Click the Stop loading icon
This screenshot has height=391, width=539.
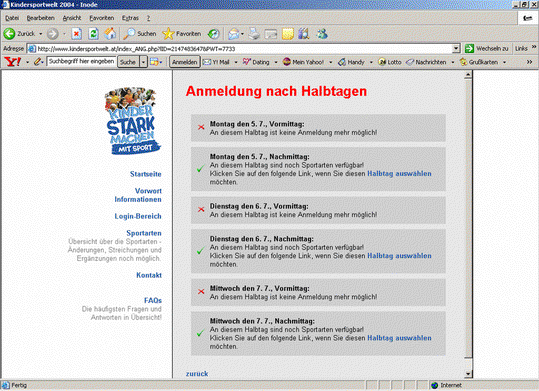pos(76,34)
